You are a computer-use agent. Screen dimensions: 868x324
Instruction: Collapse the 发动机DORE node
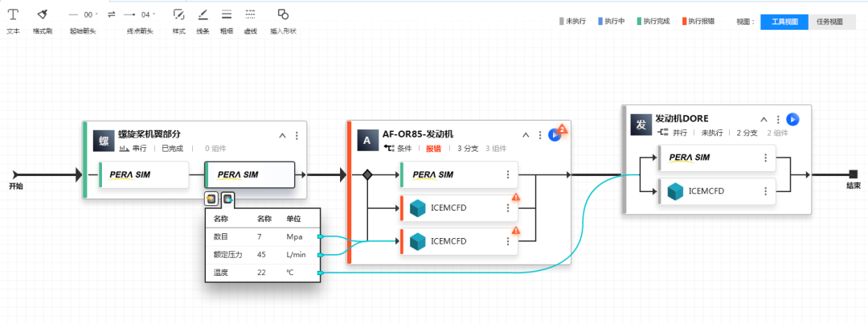764,120
